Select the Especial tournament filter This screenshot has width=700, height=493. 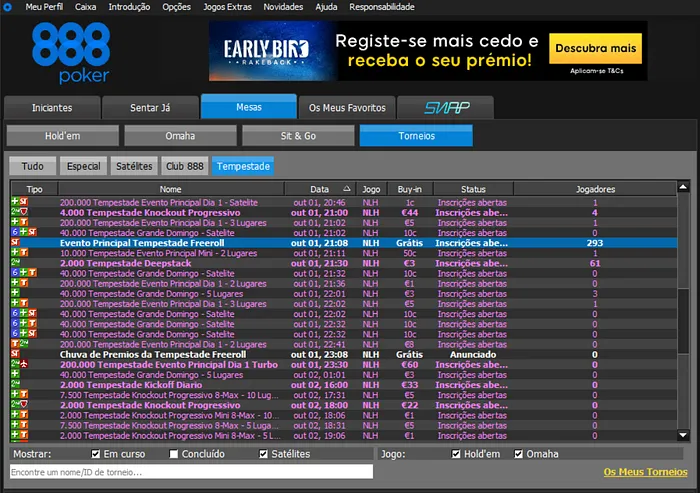tap(83, 166)
